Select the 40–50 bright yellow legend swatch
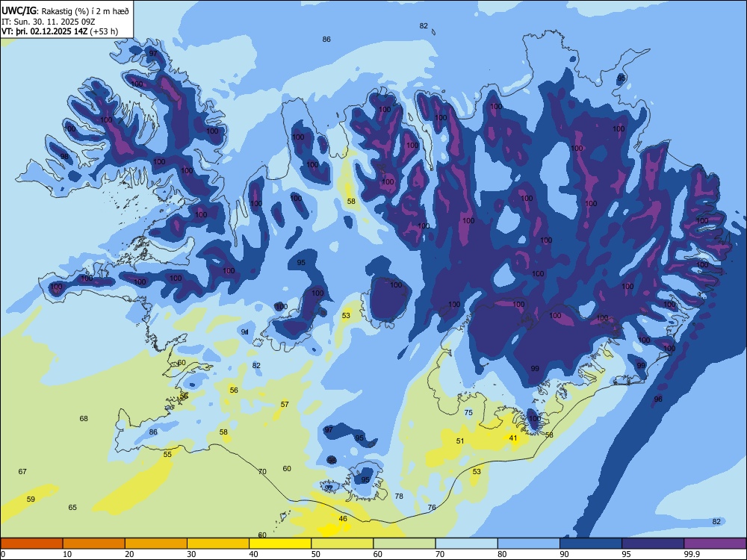 coord(280,544)
